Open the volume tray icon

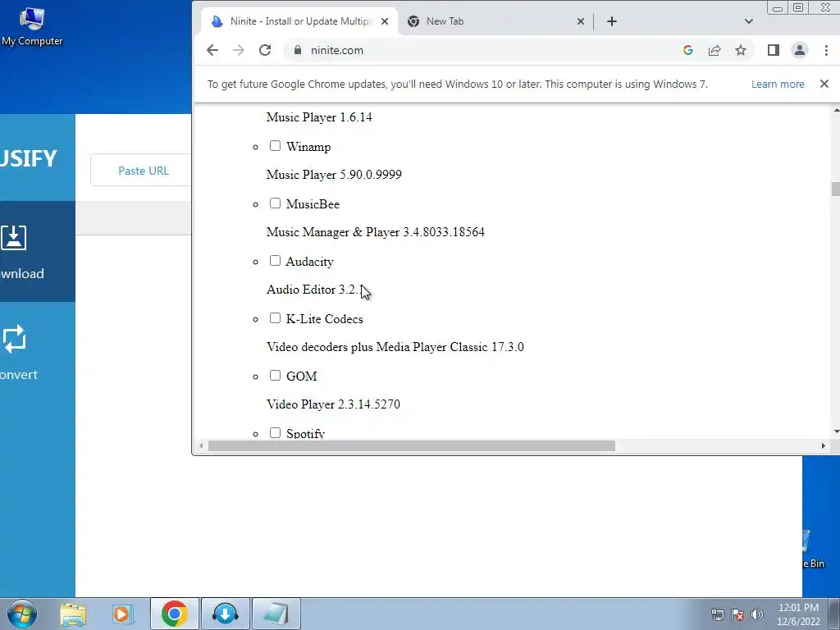[x=757, y=614]
